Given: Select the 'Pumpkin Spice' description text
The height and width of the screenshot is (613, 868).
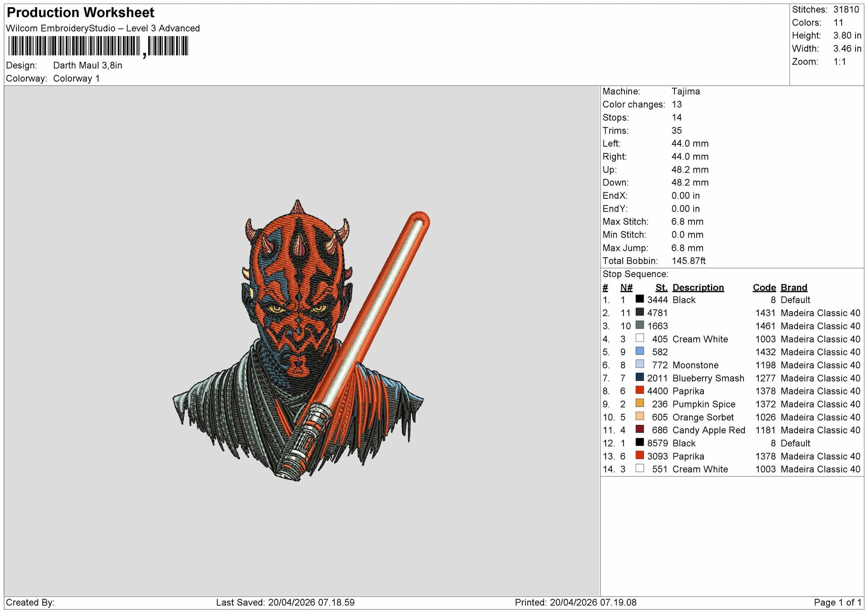Looking at the screenshot, I should pyautogui.click(x=704, y=404).
